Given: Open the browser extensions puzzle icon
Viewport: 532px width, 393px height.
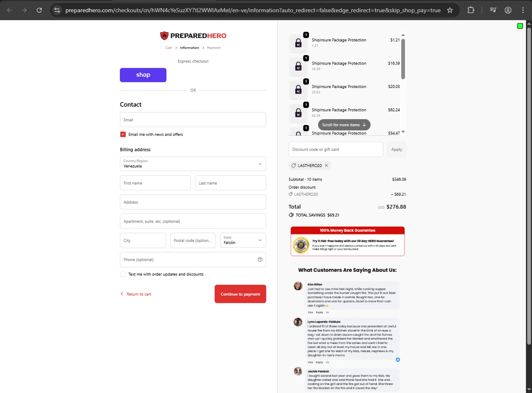Looking at the screenshot, I should pyautogui.click(x=471, y=10).
